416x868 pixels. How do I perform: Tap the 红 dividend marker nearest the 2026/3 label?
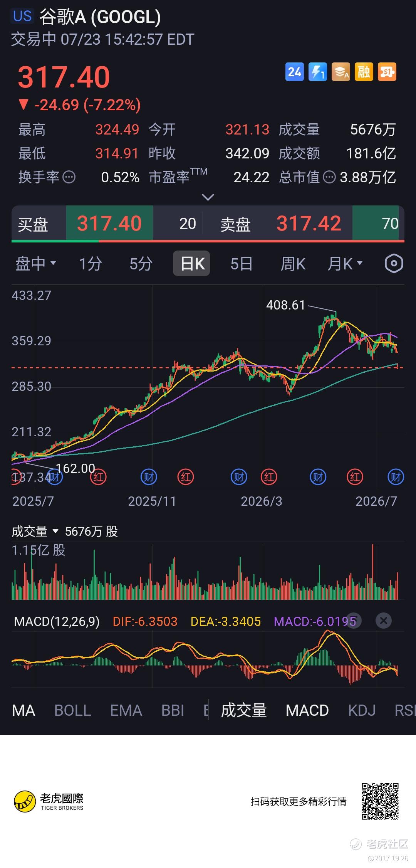pos(269,477)
